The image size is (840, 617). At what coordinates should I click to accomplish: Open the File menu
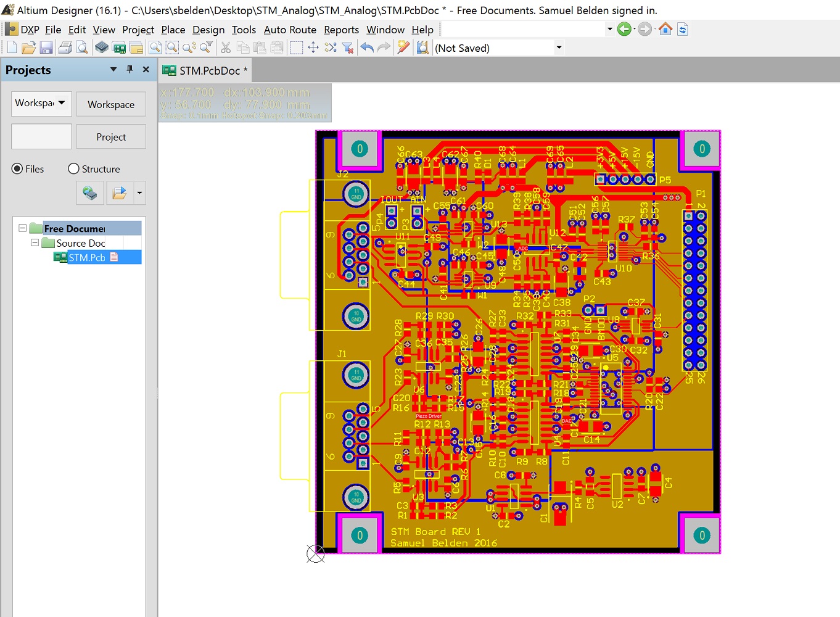53,30
